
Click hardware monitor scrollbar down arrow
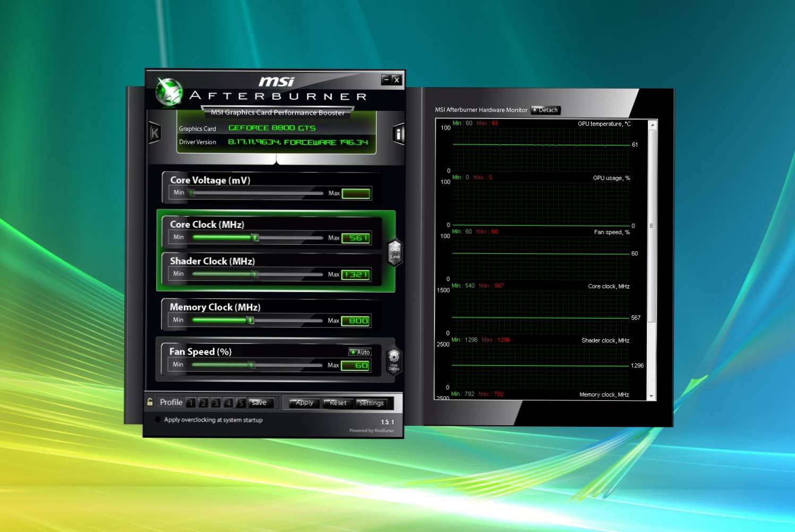point(652,396)
